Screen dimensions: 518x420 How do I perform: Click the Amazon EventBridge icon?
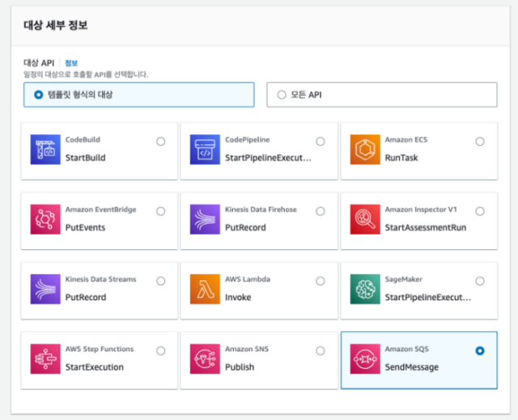pos(45,219)
